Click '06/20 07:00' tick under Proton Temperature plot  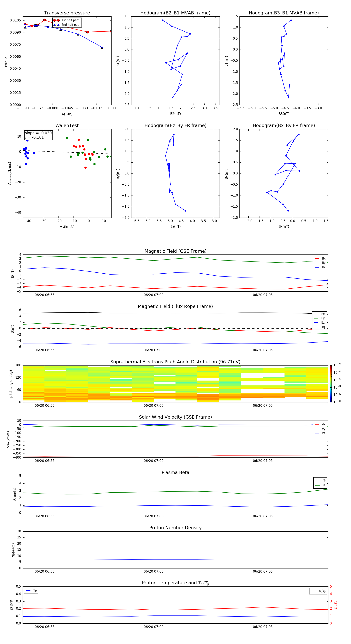pyautogui.click(x=153, y=627)
